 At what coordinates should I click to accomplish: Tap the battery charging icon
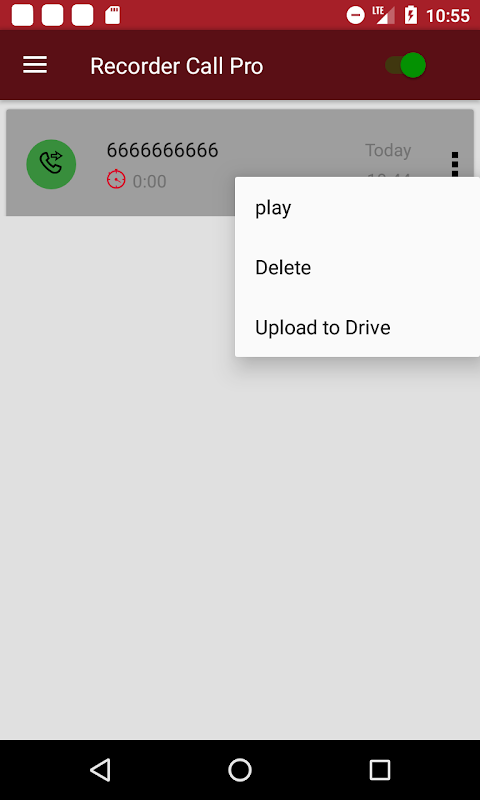(x=411, y=15)
